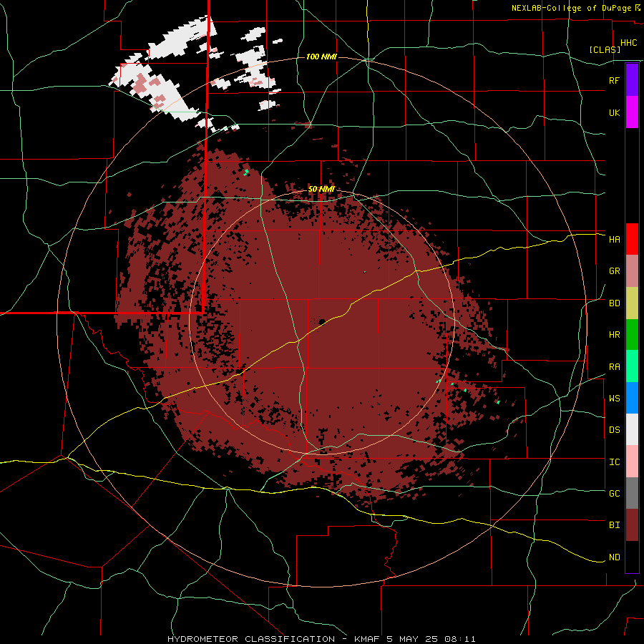Click the HA legend label
This screenshot has height=644, width=644.
coord(614,239)
